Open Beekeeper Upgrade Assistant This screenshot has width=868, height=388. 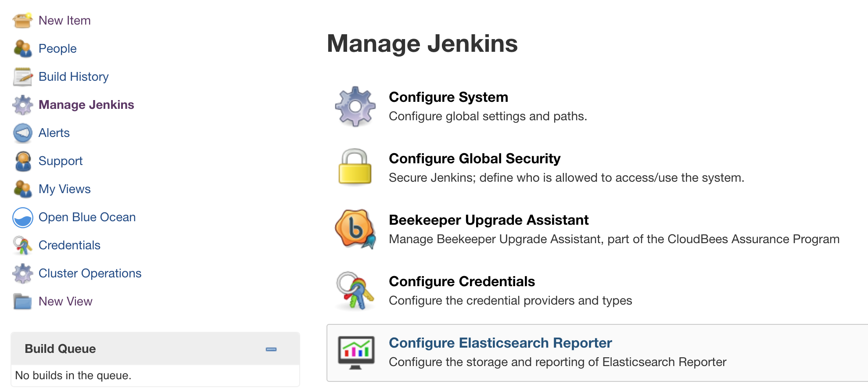tap(488, 220)
